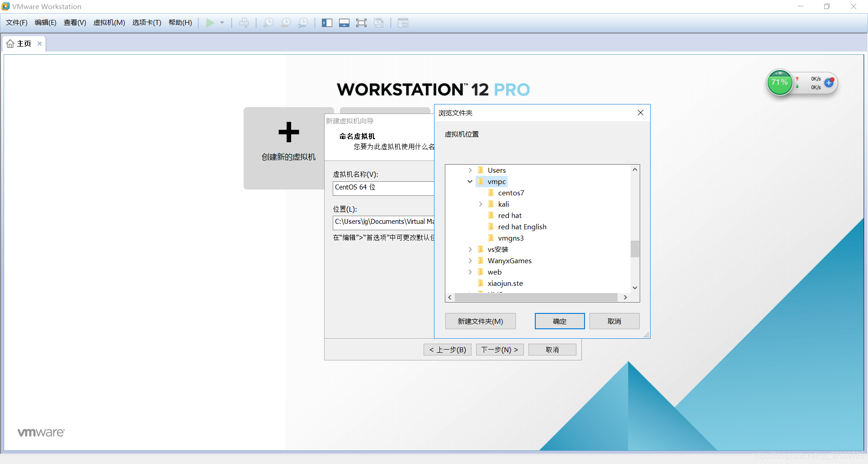Screen dimensions: 868x464
Task: Click the Unity mode toolbar icon
Action: pos(379,23)
